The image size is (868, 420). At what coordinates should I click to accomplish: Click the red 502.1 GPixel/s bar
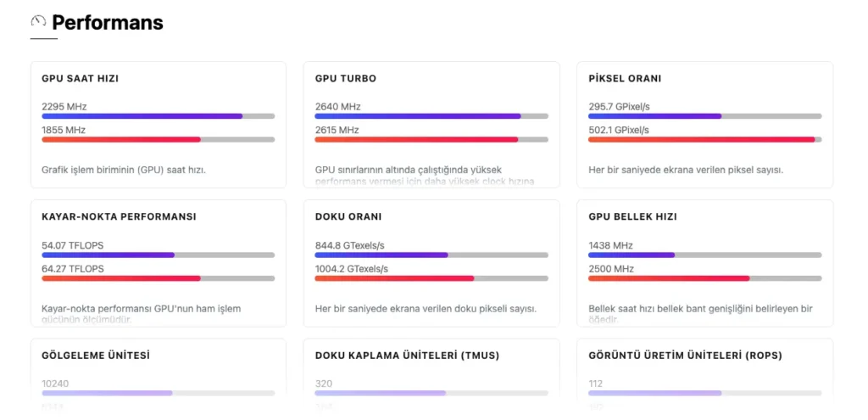tap(701, 139)
